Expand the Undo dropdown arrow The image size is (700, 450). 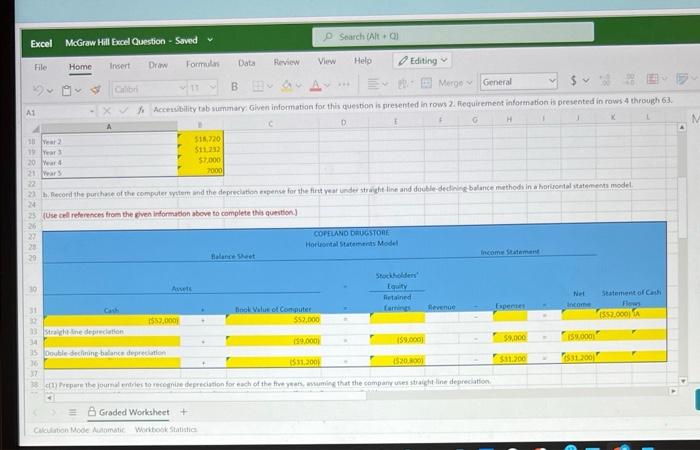(50, 91)
